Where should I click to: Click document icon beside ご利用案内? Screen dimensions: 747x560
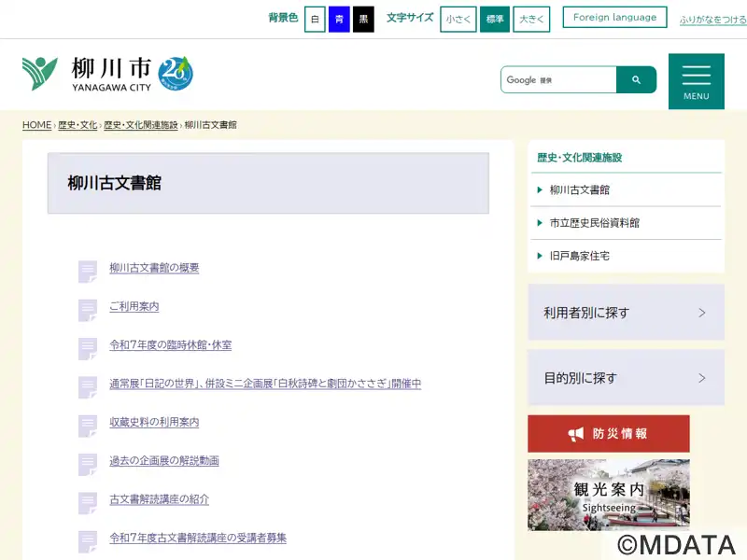(88, 310)
